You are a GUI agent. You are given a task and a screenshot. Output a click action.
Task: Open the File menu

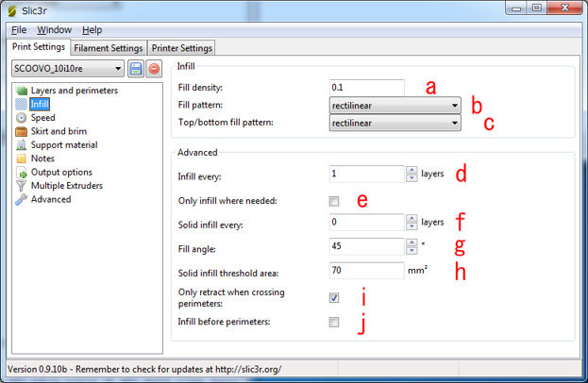click(19, 30)
